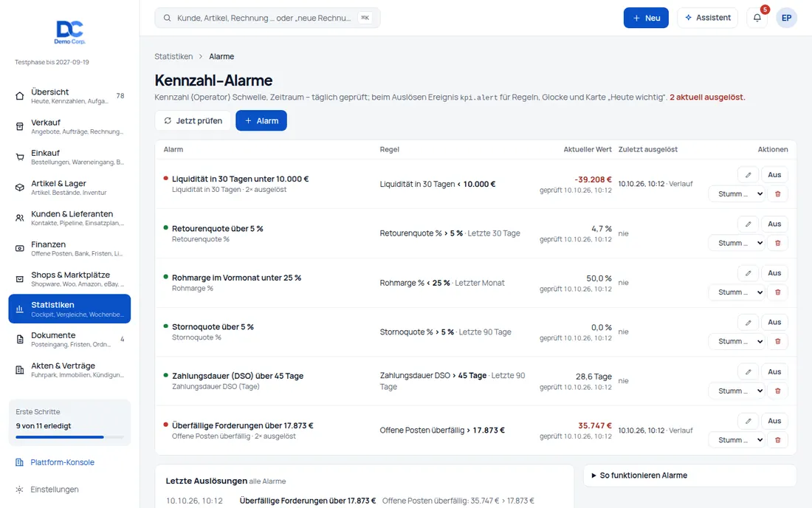Click the + Alarm button
The width and height of the screenshot is (812, 508).
coord(261,120)
